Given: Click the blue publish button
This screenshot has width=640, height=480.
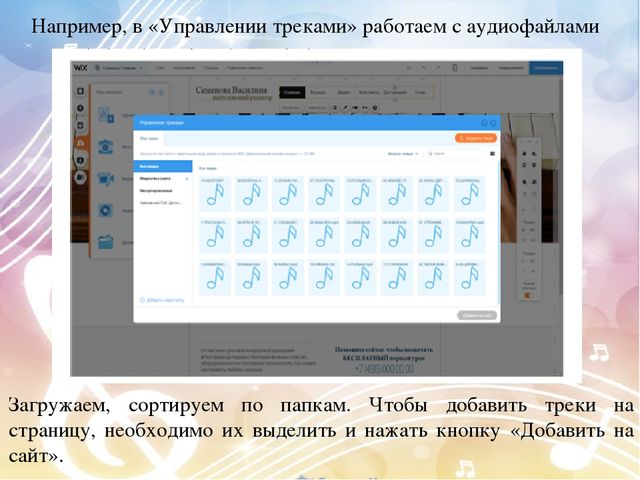Looking at the screenshot, I should [x=546, y=68].
